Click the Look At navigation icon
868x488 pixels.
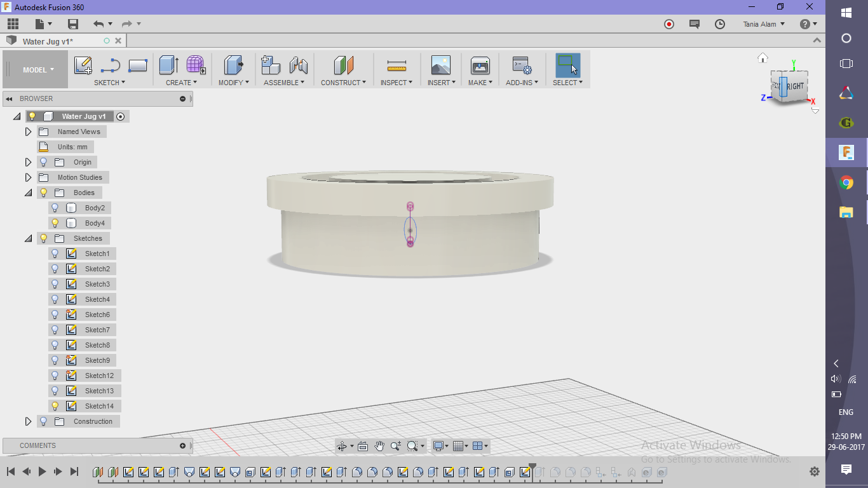(x=363, y=446)
